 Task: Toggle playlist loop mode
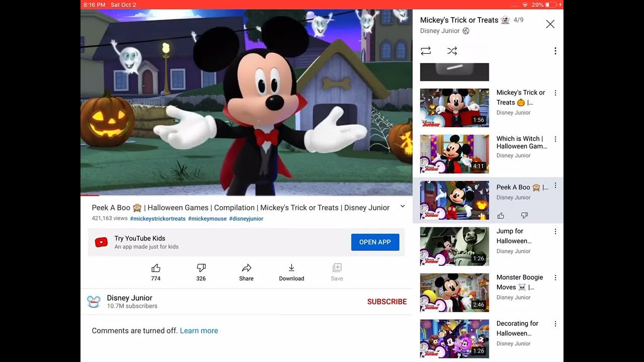[426, 51]
